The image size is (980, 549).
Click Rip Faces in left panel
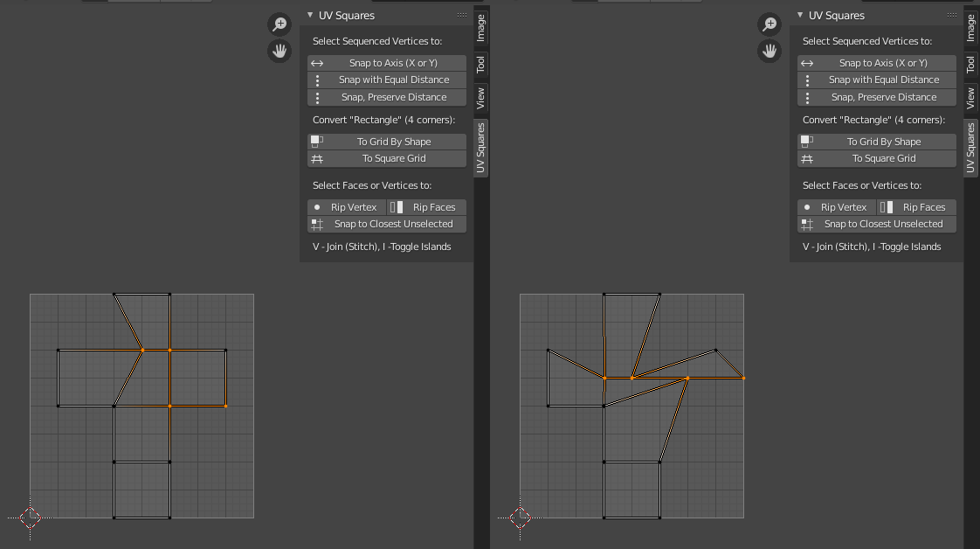[x=427, y=207]
